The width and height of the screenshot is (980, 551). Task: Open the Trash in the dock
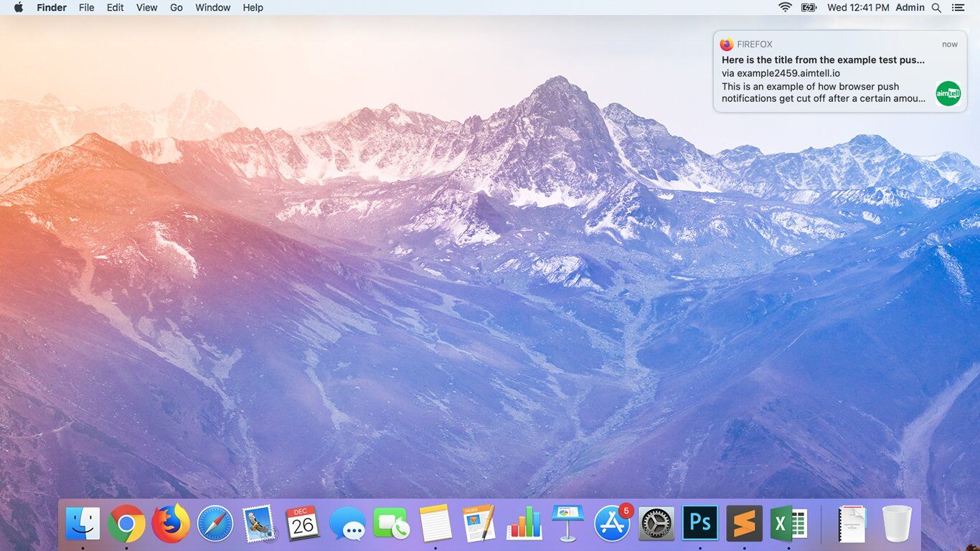point(896,524)
